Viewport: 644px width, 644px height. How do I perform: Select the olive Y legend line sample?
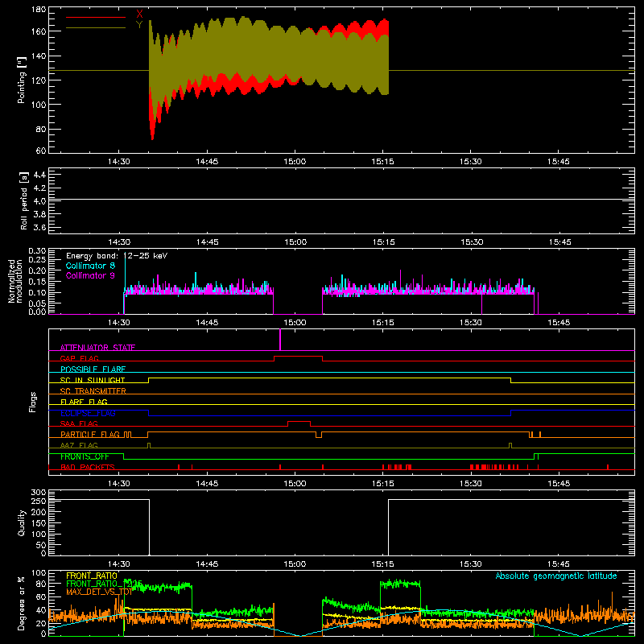coord(96,27)
